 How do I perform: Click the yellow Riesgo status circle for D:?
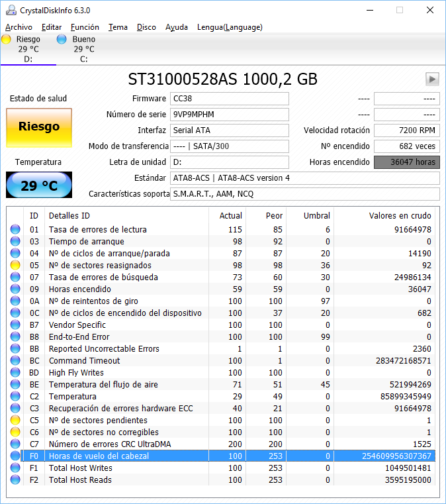pos(6,39)
